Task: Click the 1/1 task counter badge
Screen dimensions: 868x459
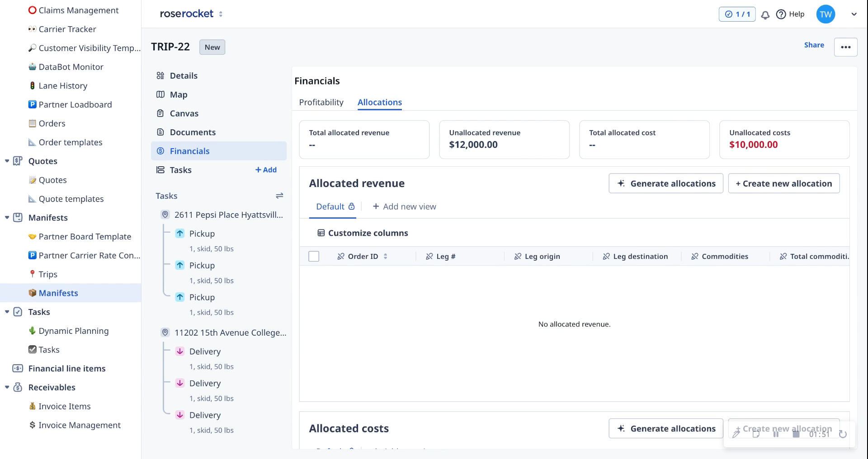Action: [737, 14]
